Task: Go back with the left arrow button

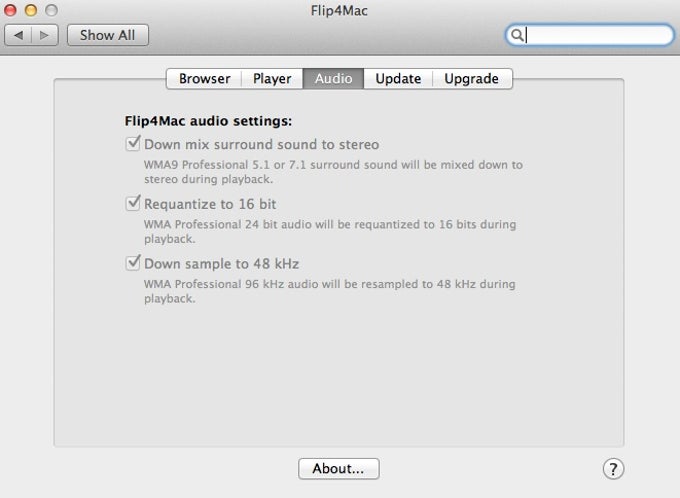Action: coord(18,35)
